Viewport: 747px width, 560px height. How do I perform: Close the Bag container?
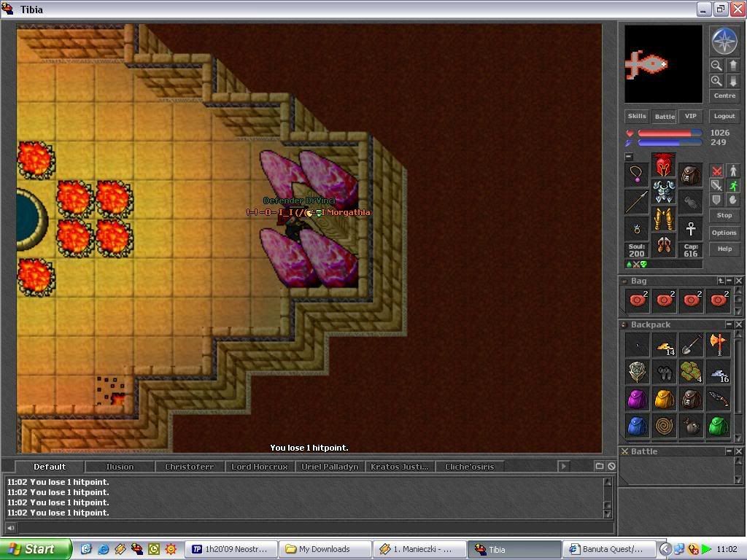738,281
